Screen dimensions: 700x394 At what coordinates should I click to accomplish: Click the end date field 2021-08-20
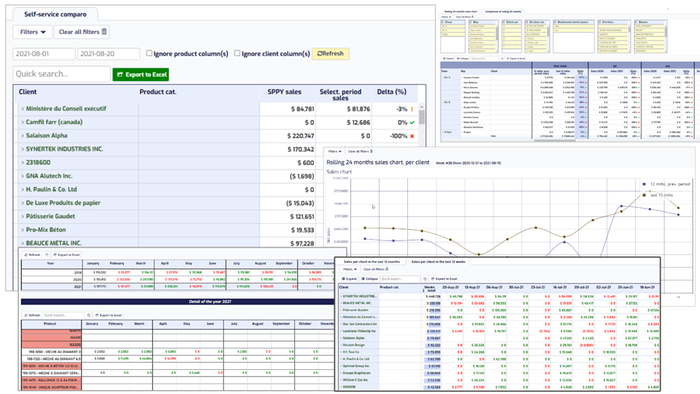click(108, 54)
